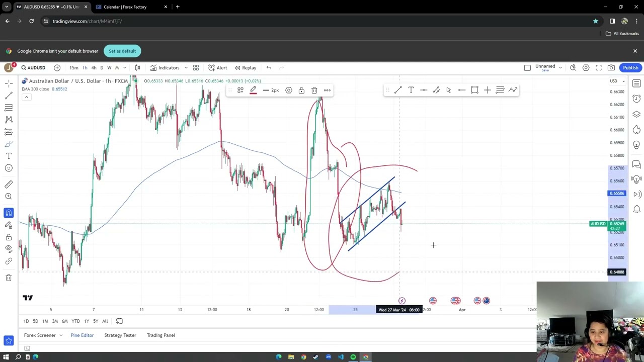
Task: Enter fullscreen mode
Action: (599, 68)
